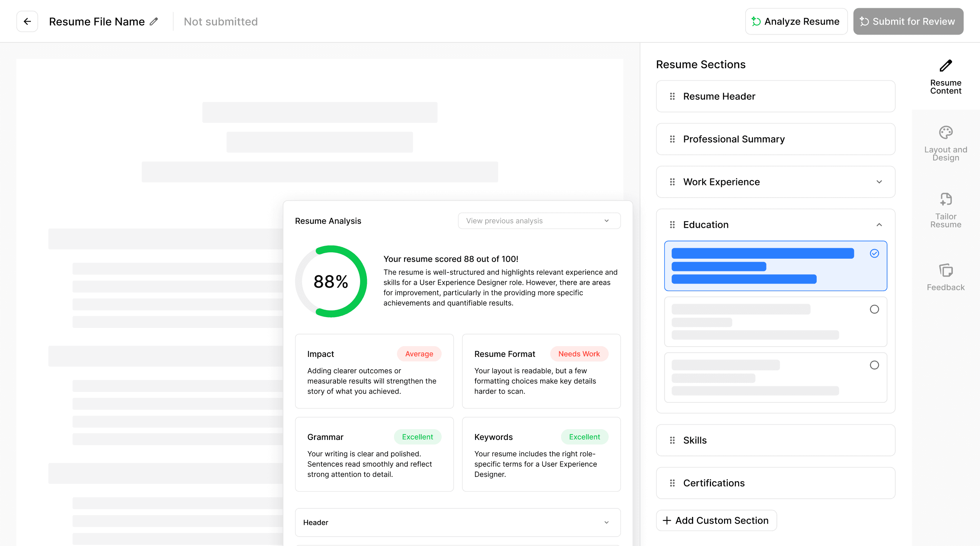Click the pencil icon to rename the resume file
This screenshot has width=980, height=546.
(154, 21)
